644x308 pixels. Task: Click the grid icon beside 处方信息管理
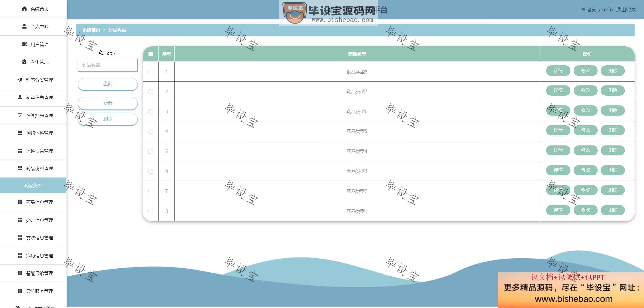[x=20, y=220]
